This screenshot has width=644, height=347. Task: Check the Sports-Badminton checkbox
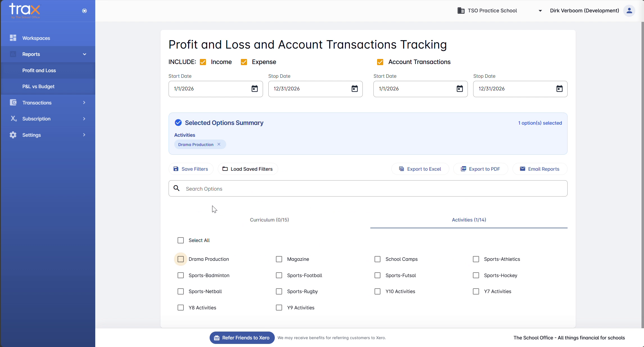(x=181, y=275)
